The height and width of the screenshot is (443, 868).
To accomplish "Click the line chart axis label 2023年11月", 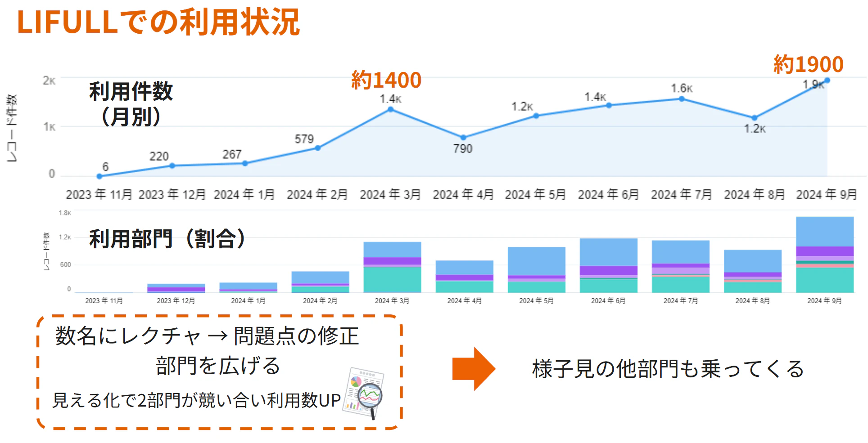I will point(99,194).
